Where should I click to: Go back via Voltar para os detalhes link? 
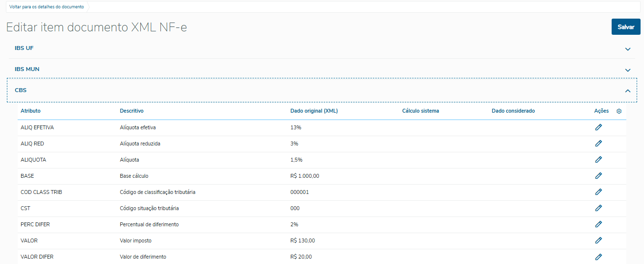tap(47, 7)
